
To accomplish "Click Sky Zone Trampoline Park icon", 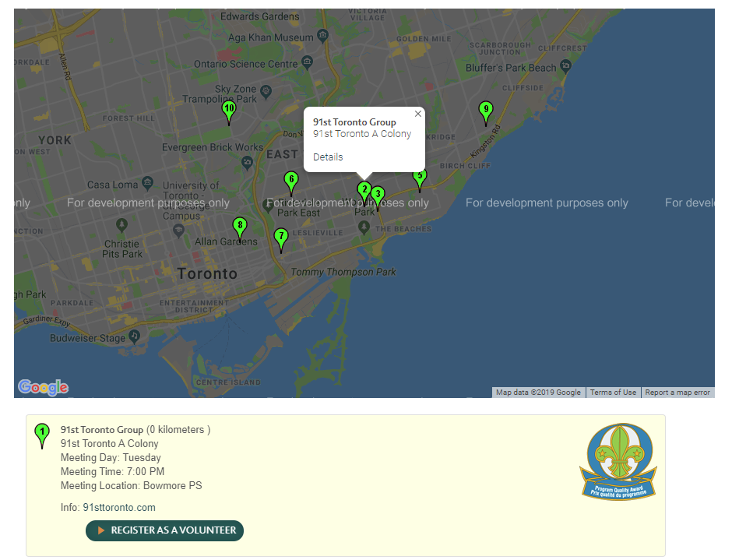I will tap(266, 91).
